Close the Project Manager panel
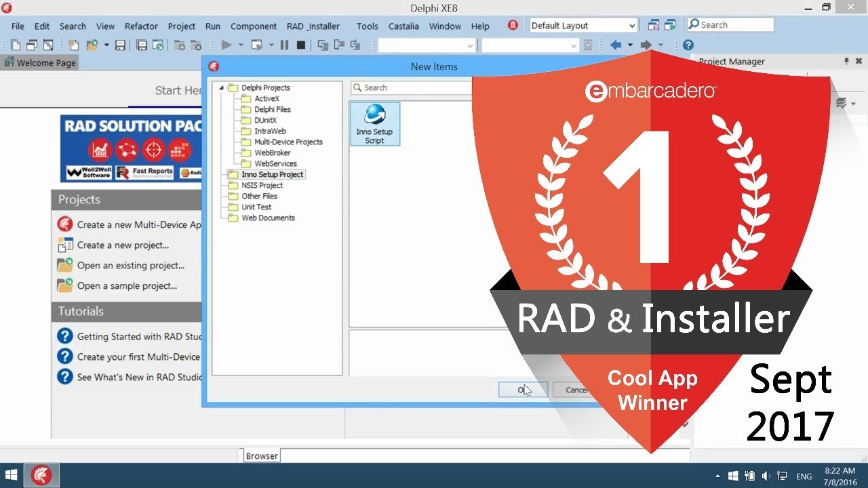This screenshot has height=488, width=868. 861,61
